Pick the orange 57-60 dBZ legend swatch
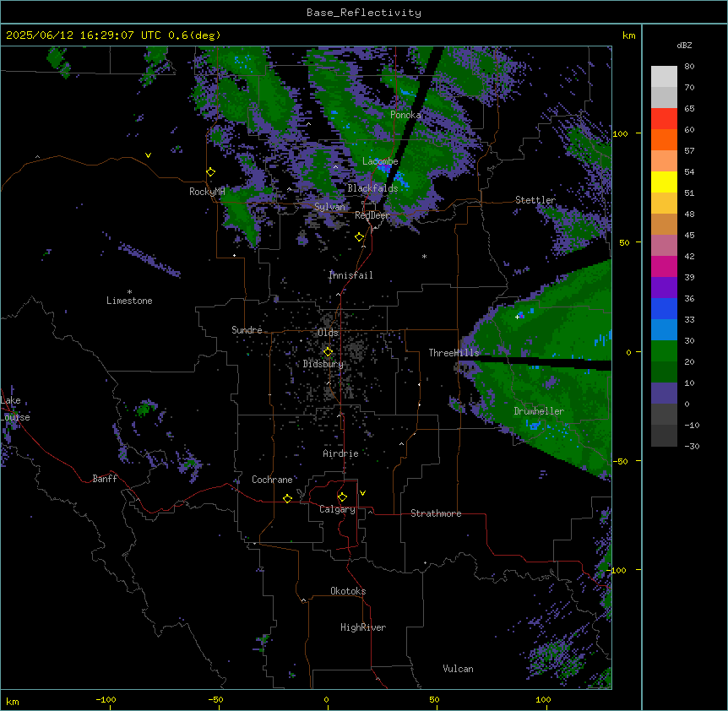Image resolution: width=728 pixels, height=711 pixels. [664, 139]
